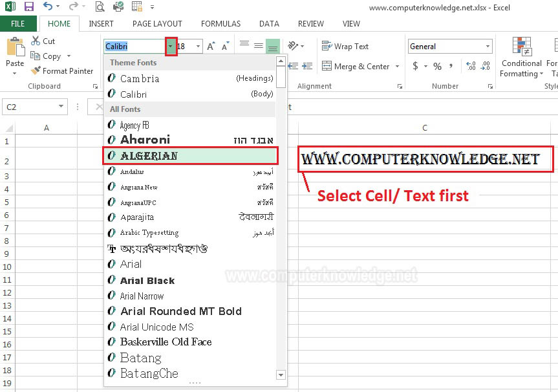
Task: Open Conditional Formatting menu
Action: tap(522, 57)
